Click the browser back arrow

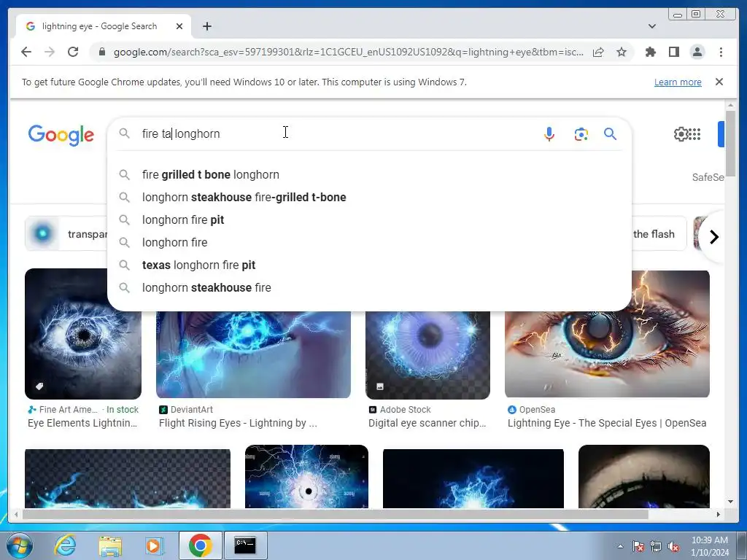26,52
